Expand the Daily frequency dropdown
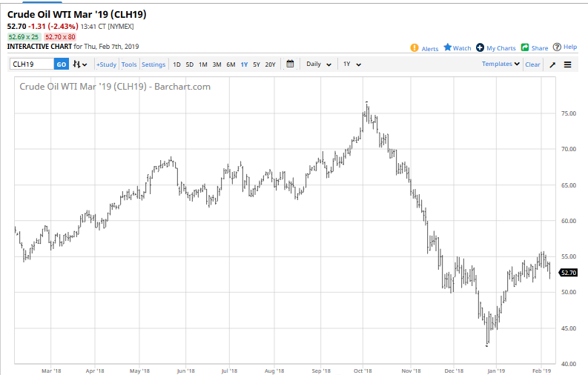 pos(319,64)
